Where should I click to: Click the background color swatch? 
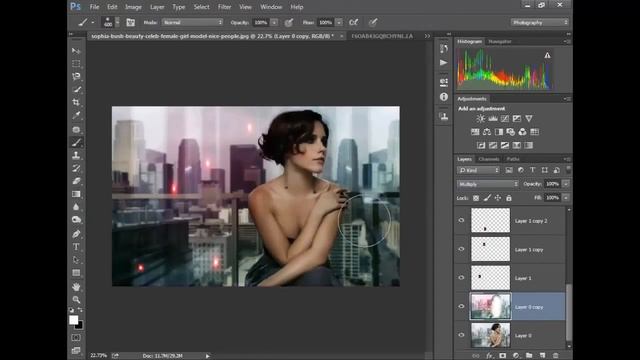pyautogui.click(x=80, y=326)
